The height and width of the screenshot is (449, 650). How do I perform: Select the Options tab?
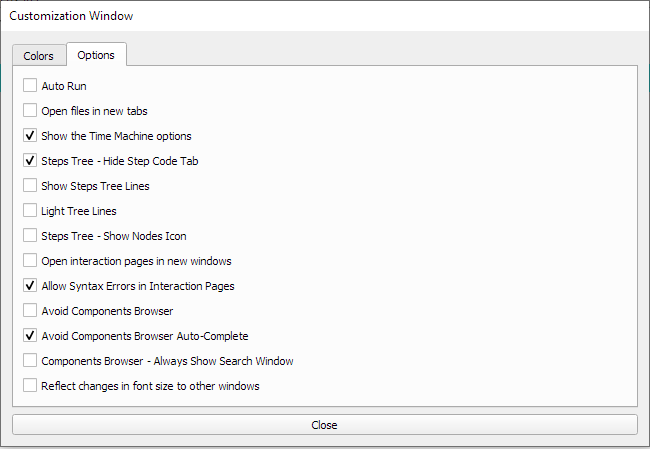[x=96, y=55]
